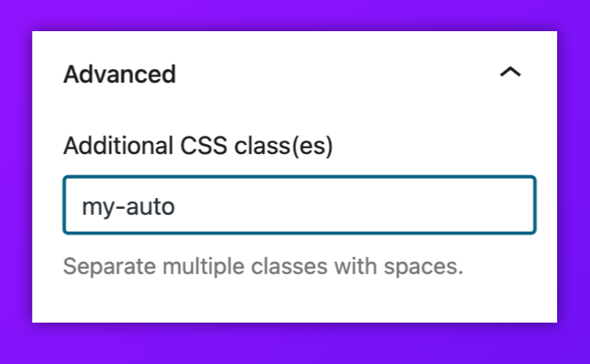Viewport: 590px width, 364px height.
Task: Click the "my-auto" text in the field
Action: [128, 207]
